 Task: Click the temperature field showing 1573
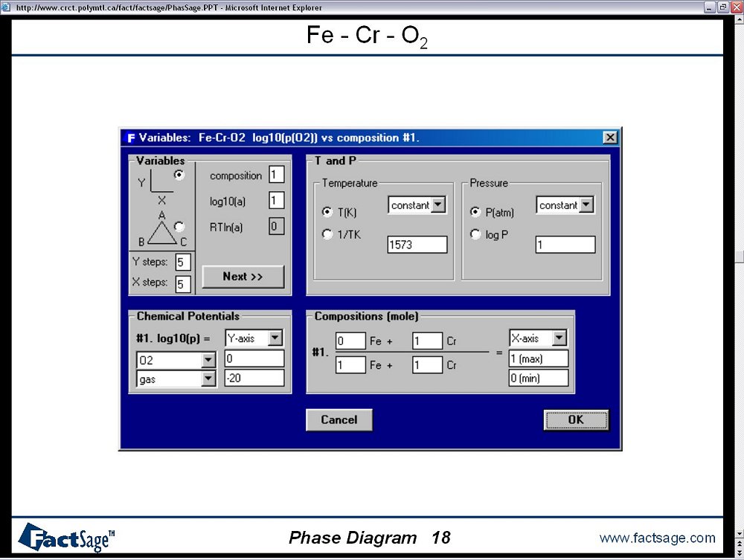tap(417, 245)
